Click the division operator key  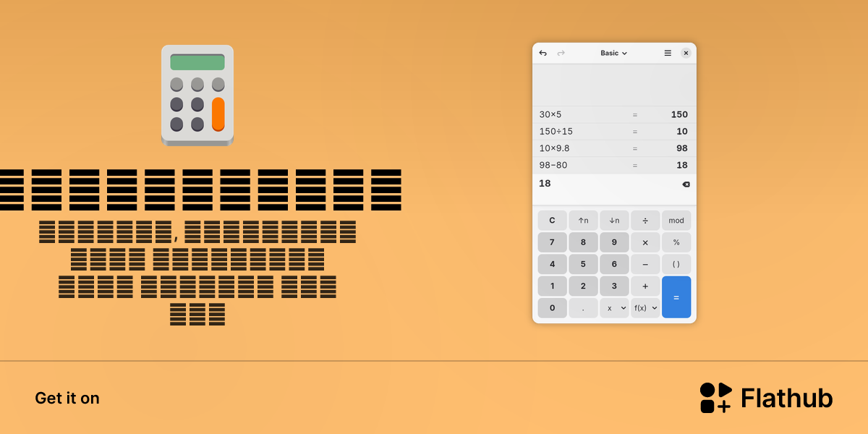(x=645, y=221)
